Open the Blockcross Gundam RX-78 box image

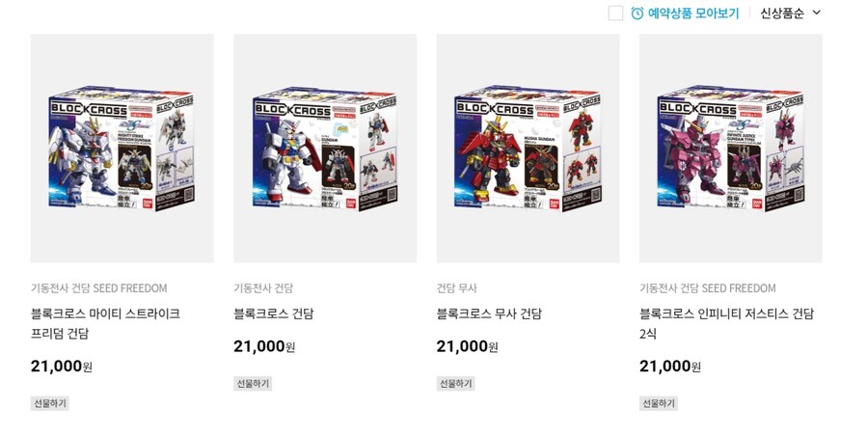pos(325,149)
